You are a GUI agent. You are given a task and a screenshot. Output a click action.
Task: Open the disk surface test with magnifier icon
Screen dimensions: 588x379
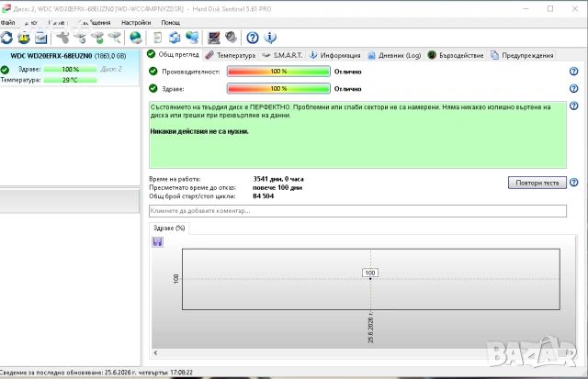click(x=114, y=38)
